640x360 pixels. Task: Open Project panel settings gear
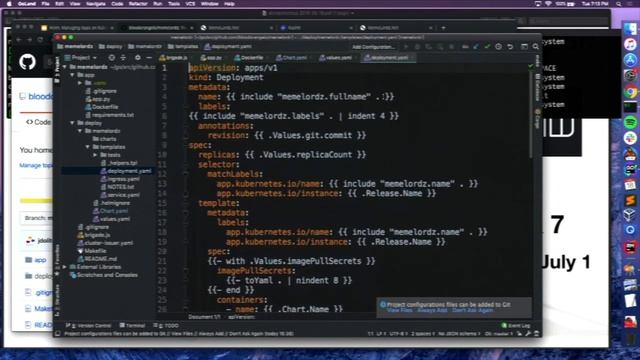tap(138, 58)
